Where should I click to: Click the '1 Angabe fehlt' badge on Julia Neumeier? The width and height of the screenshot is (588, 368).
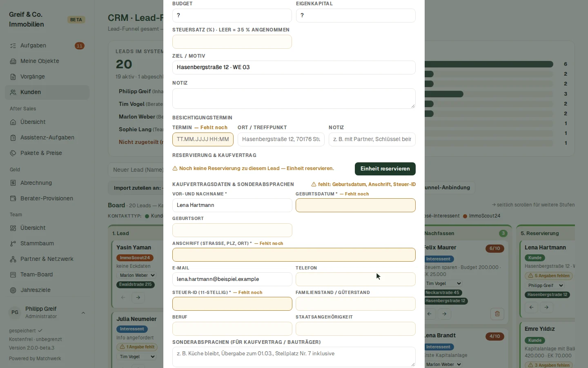(137, 347)
